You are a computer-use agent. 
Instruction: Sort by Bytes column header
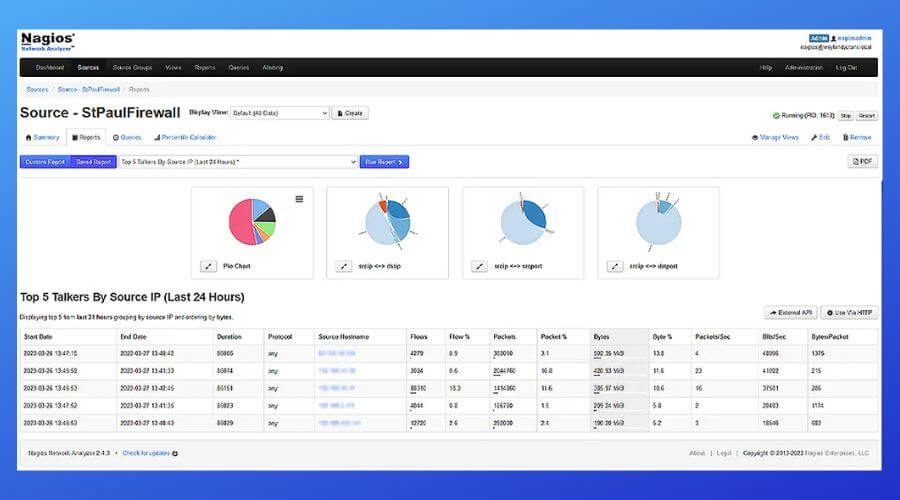coord(602,337)
